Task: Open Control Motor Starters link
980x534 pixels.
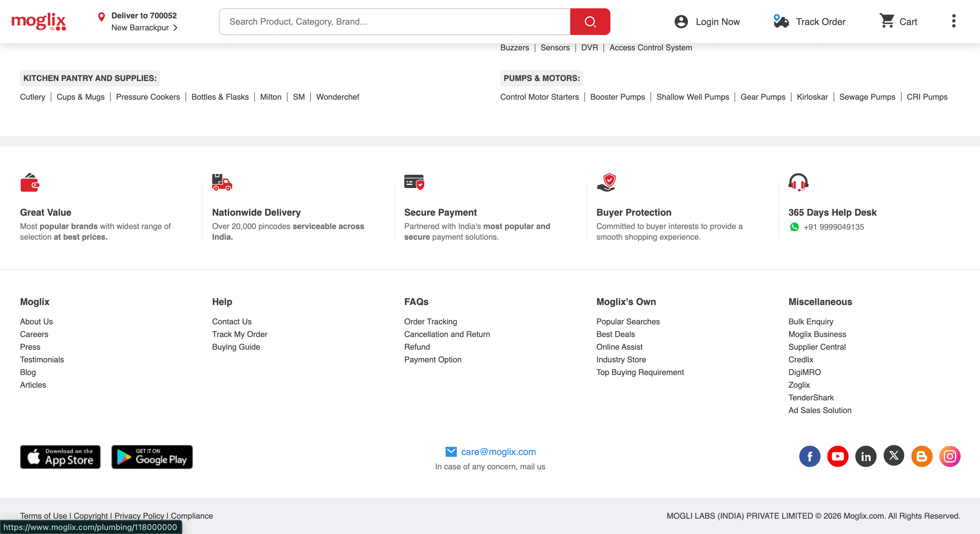Action: click(539, 97)
